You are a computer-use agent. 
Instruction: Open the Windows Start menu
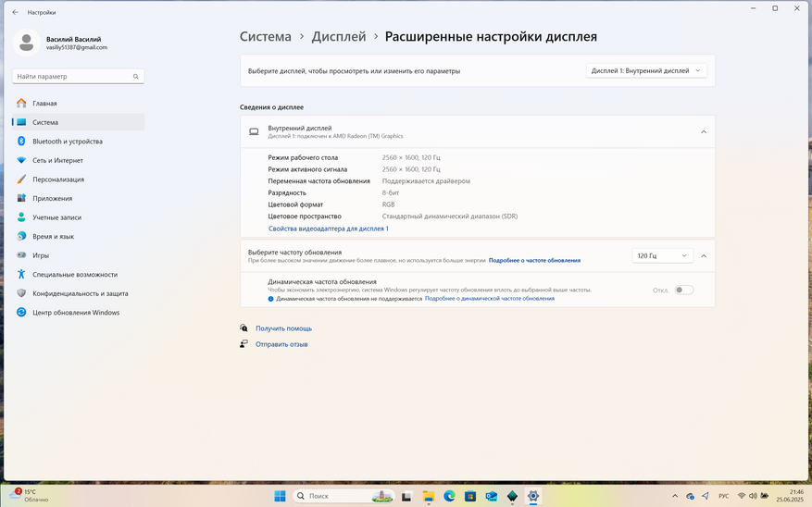click(x=280, y=496)
